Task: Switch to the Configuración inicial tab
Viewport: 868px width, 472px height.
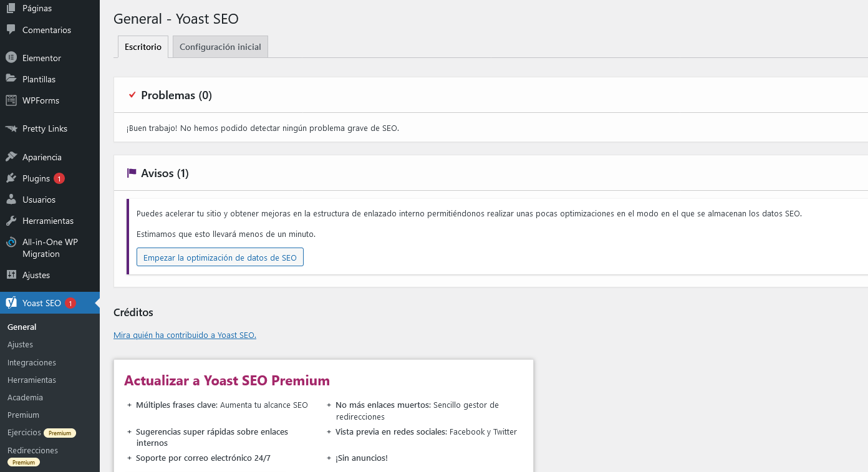Action: click(220, 47)
